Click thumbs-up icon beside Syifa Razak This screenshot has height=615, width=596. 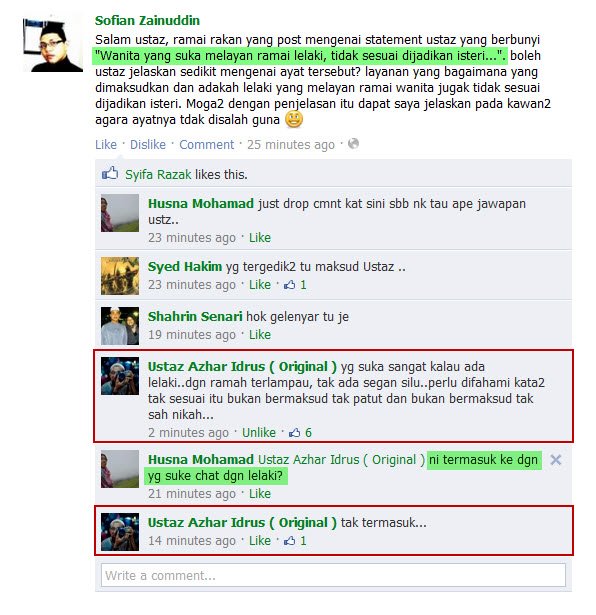[110, 173]
